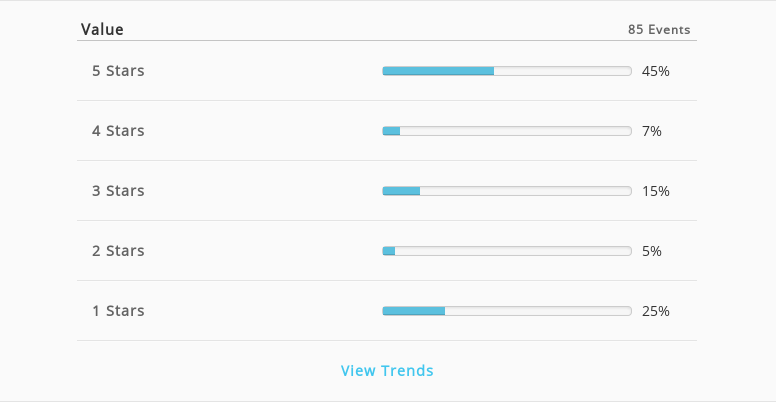Click the 45% value for 5 Stars
Viewport: 776px width, 402px height.
click(656, 71)
